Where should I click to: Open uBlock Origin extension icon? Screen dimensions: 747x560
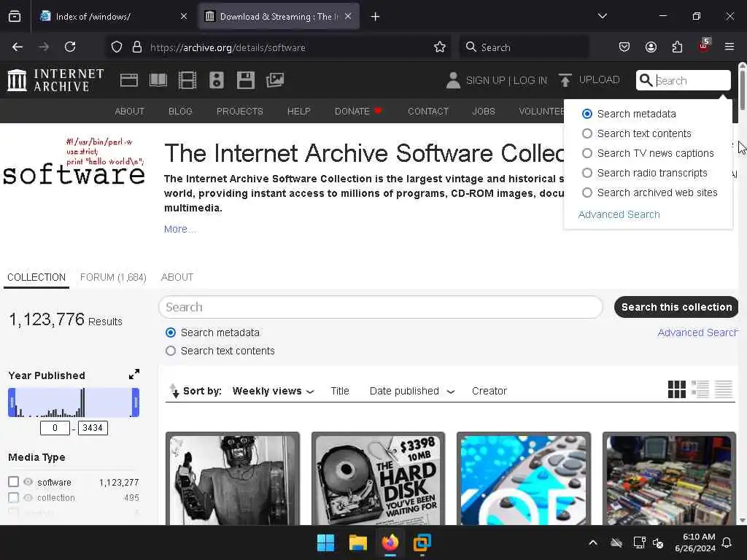click(x=704, y=46)
